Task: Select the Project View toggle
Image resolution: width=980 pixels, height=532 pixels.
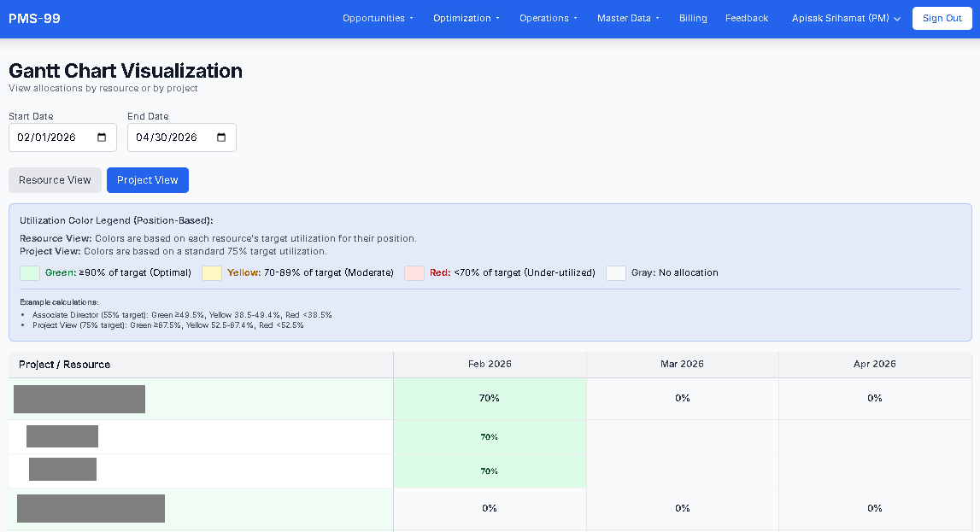Action: (x=147, y=180)
